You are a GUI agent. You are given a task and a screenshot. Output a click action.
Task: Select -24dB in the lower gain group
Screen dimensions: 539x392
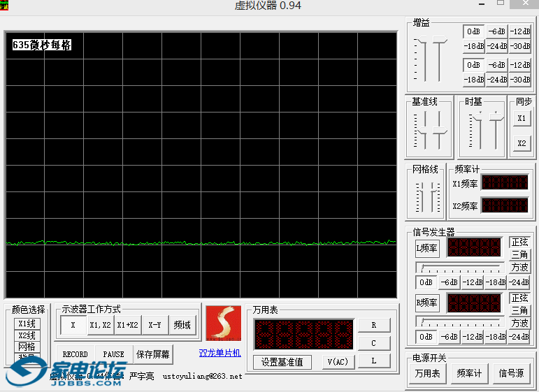[x=497, y=80]
